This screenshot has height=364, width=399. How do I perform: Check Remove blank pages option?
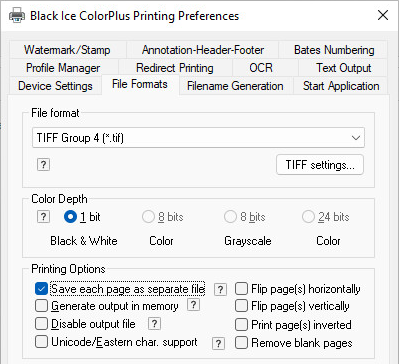241,343
